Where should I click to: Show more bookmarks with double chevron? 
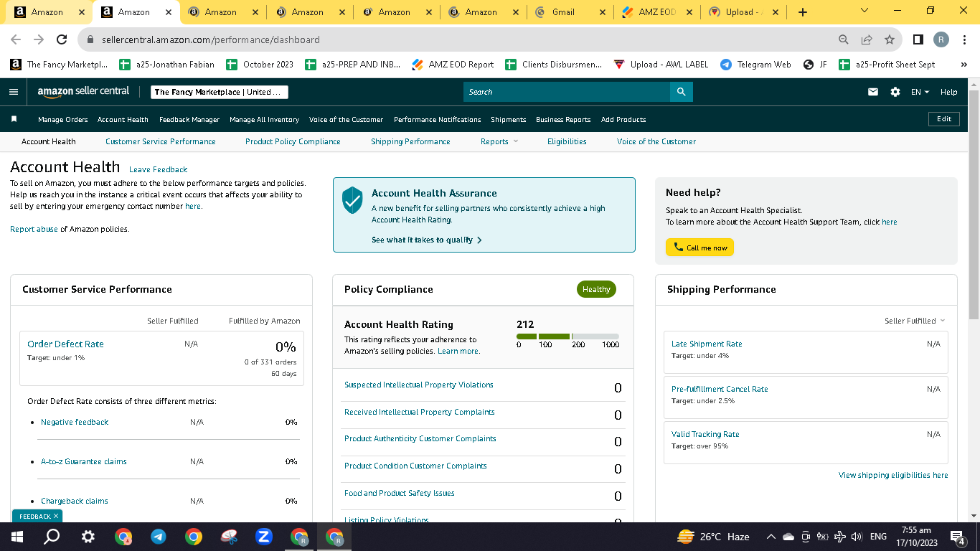point(963,64)
